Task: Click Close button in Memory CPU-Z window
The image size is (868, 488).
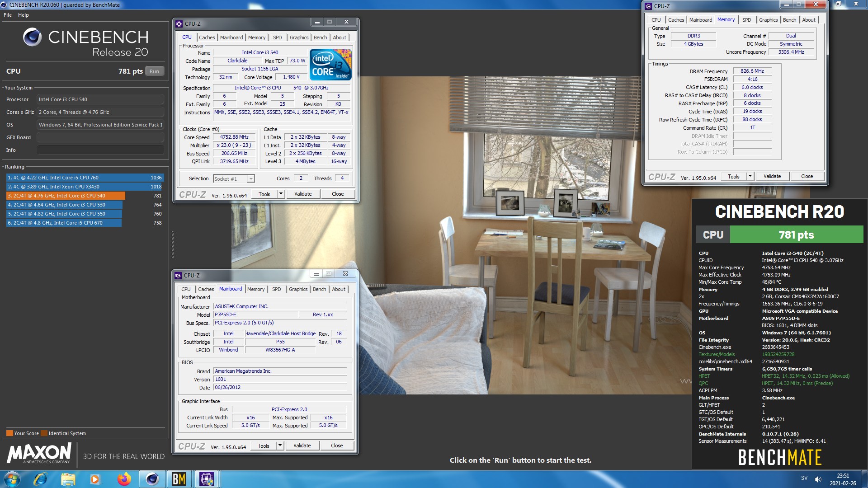Action: click(807, 176)
